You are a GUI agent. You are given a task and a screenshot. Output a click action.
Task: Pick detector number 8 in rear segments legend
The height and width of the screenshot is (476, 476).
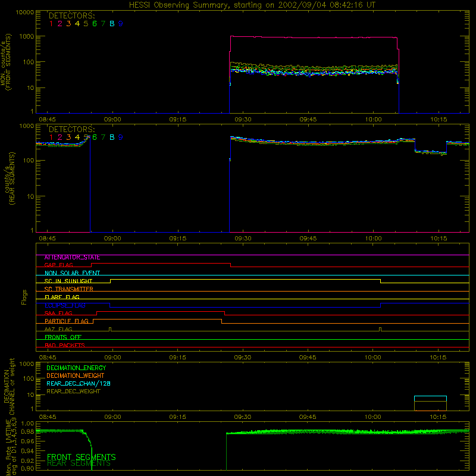coord(112,137)
